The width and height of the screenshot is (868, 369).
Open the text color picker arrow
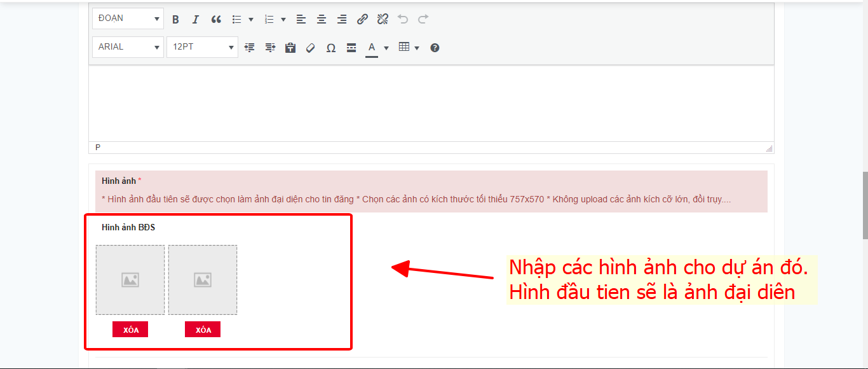click(386, 48)
